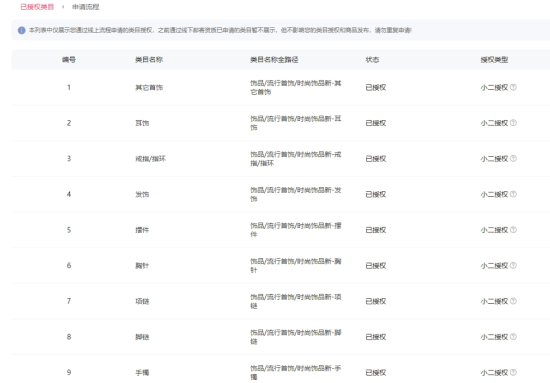Click help icon beside 小二授权 in 发饰 row

tap(513, 194)
